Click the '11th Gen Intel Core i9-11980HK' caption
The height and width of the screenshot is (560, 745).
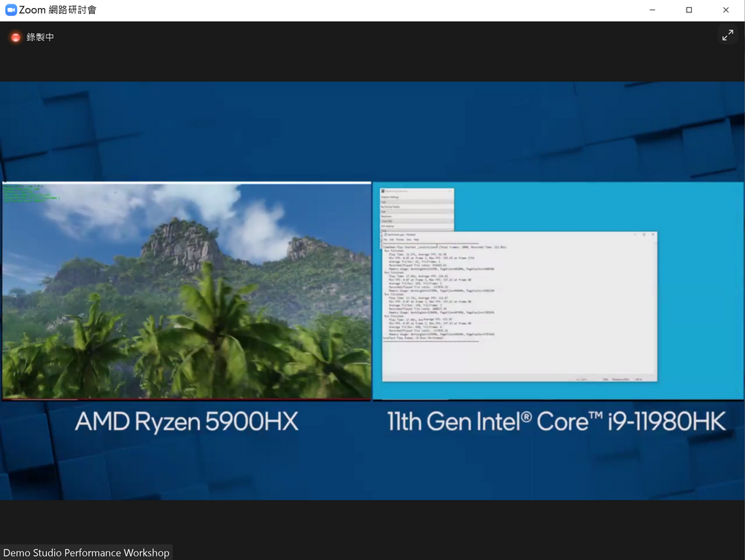(556, 421)
